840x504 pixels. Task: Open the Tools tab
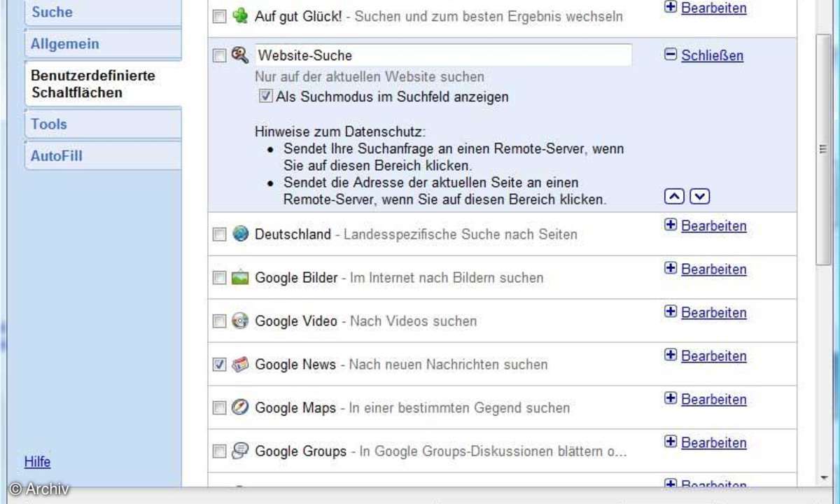pos(103,125)
